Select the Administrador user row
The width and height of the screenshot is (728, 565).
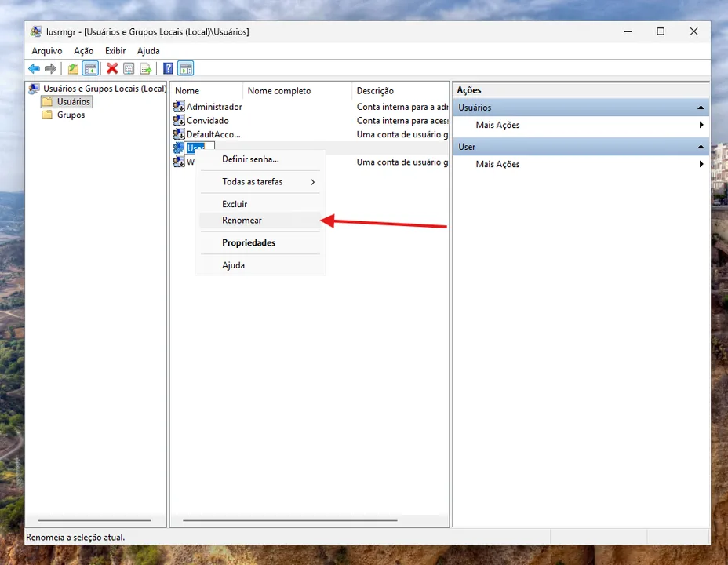tap(310, 107)
